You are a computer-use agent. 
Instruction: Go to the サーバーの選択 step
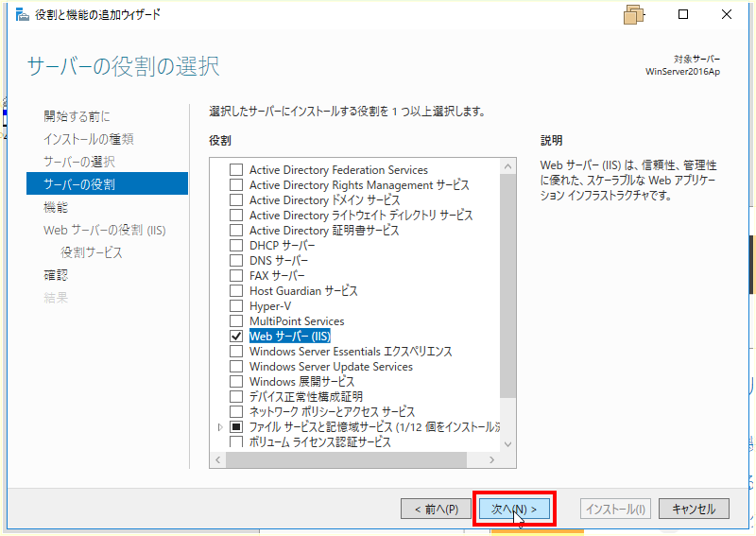click(79, 162)
